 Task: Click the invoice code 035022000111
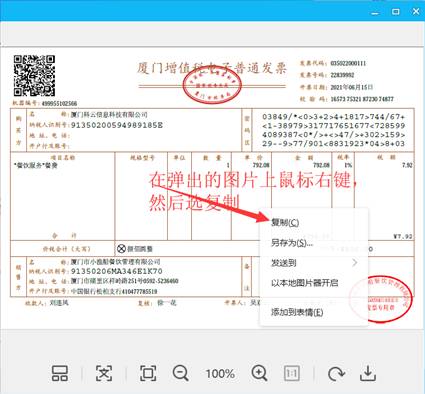pos(348,63)
